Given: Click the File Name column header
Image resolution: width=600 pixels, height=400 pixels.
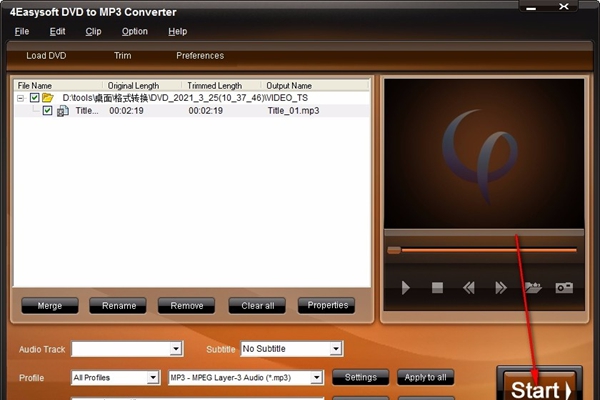Looking at the screenshot, I should tap(58, 85).
